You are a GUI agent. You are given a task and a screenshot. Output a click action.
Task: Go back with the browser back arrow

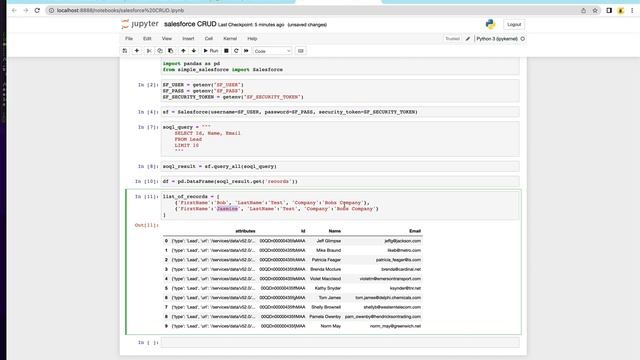pos(14,10)
